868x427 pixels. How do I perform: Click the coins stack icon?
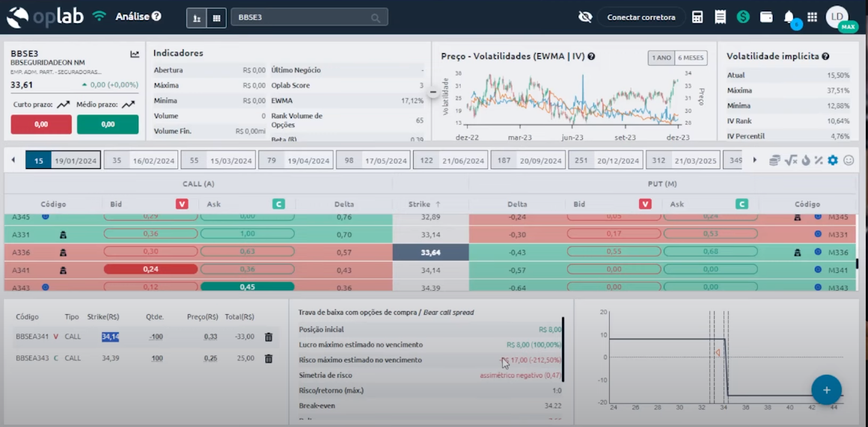click(774, 160)
